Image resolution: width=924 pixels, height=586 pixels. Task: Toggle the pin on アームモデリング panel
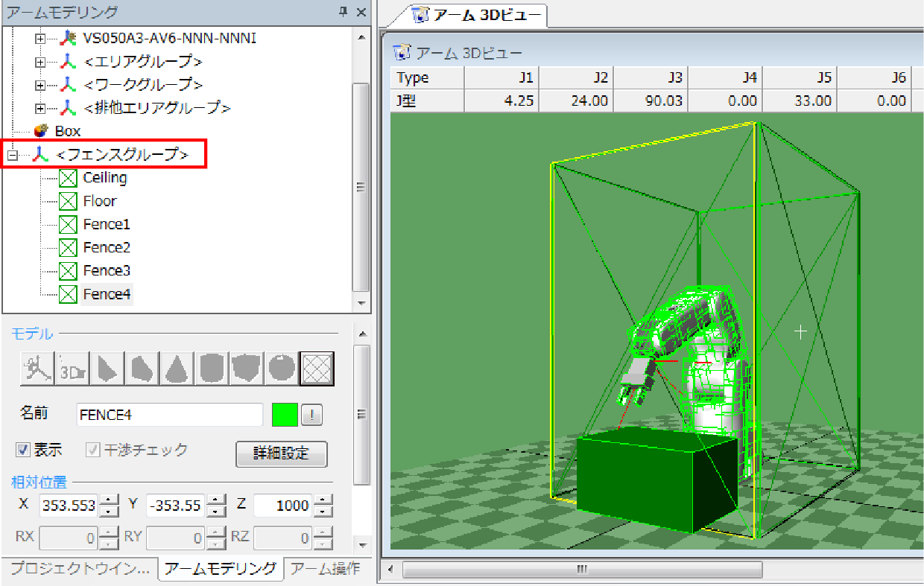click(x=343, y=12)
